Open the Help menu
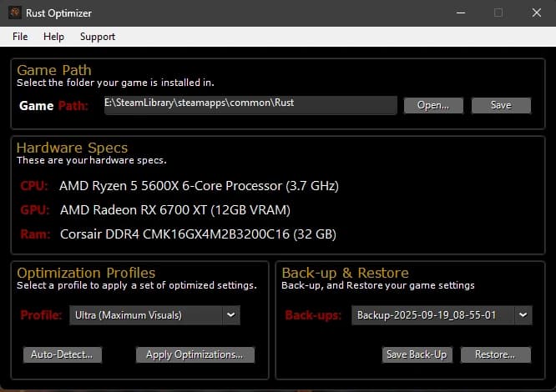Viewport: 556px width, 392px height. [53, 37]
